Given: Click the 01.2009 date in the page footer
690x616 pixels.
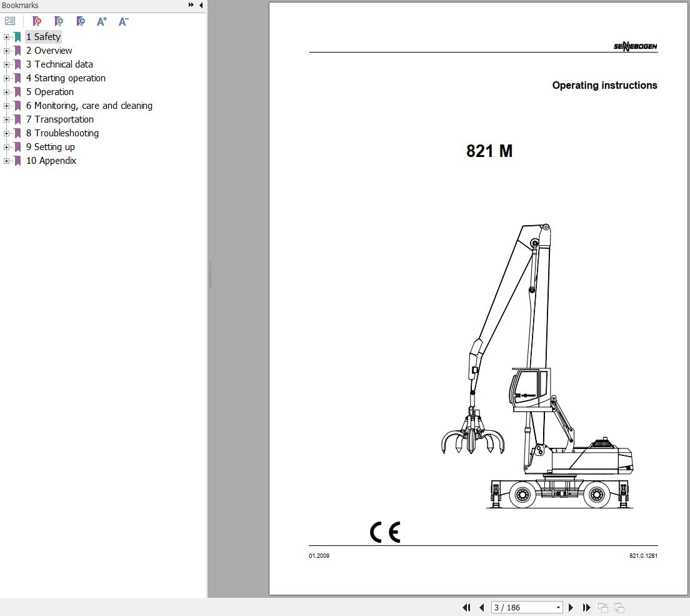Looking at the screenshot, I should [x=319, y=556].
